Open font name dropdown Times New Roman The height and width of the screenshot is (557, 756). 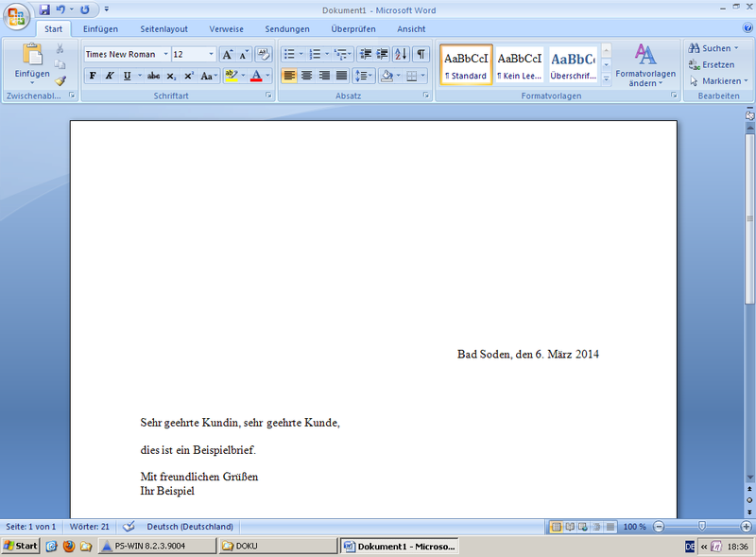[165, 54]
